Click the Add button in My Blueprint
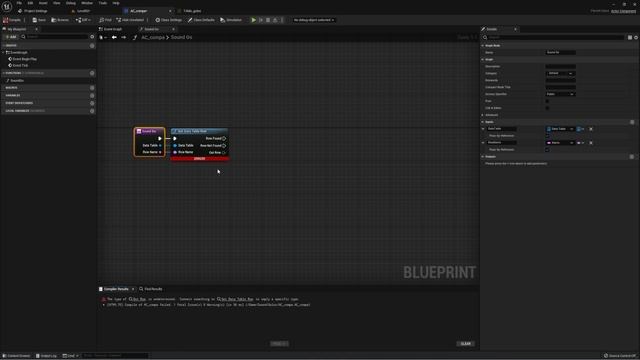The height and width of the screenshot is (360, 640). point(11,37)
